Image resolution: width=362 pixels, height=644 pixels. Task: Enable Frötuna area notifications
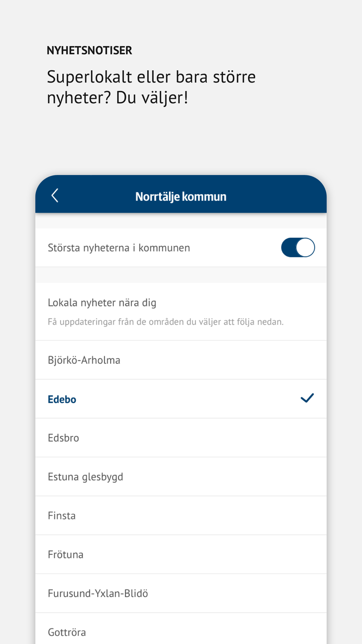tap(66, 555)
